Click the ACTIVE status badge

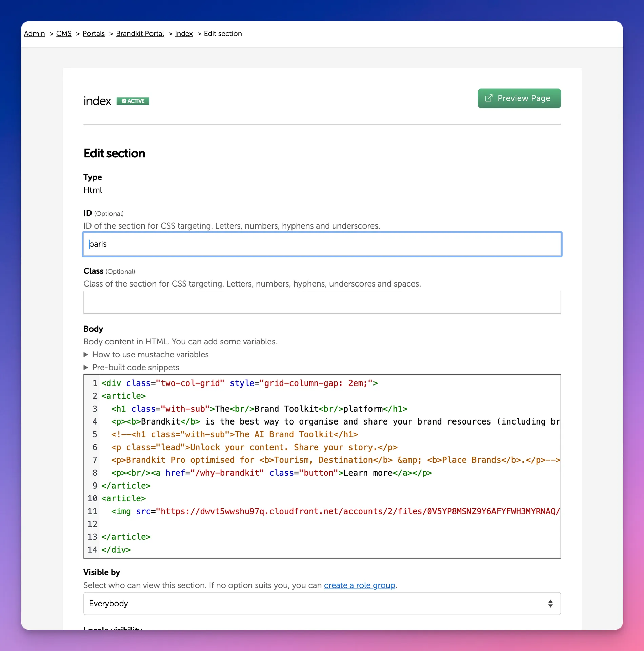[133, 101]
